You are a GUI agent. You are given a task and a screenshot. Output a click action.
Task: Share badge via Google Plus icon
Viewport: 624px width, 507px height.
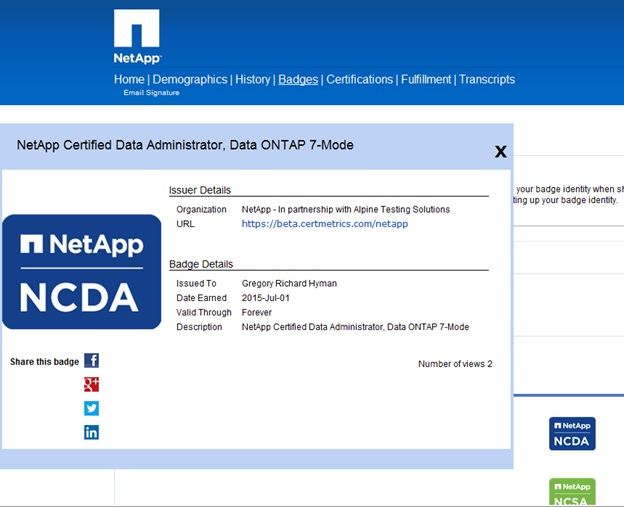click(x=92, y=384)
